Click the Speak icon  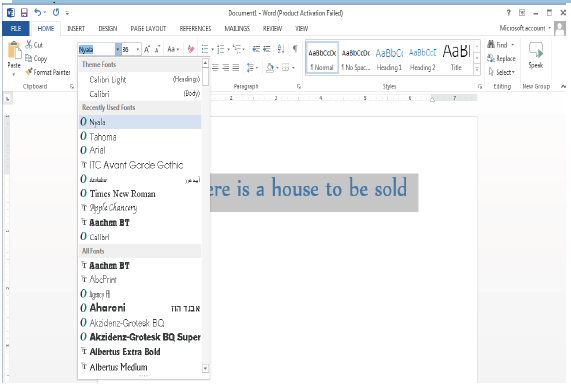click(x=536, y=55)
